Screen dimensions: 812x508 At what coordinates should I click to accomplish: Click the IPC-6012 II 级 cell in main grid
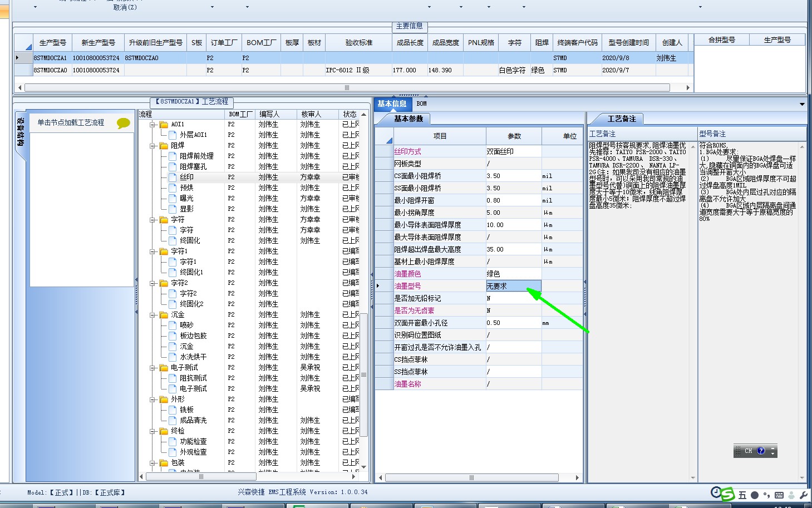pos(358,70)
